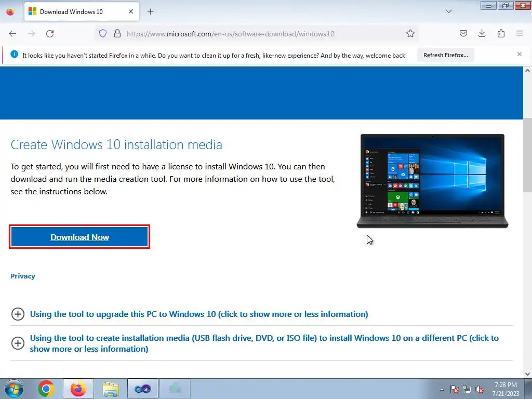This screenshot has width=532, height=399.
Task: Open the Windows Start button
Action: (14, 389)
